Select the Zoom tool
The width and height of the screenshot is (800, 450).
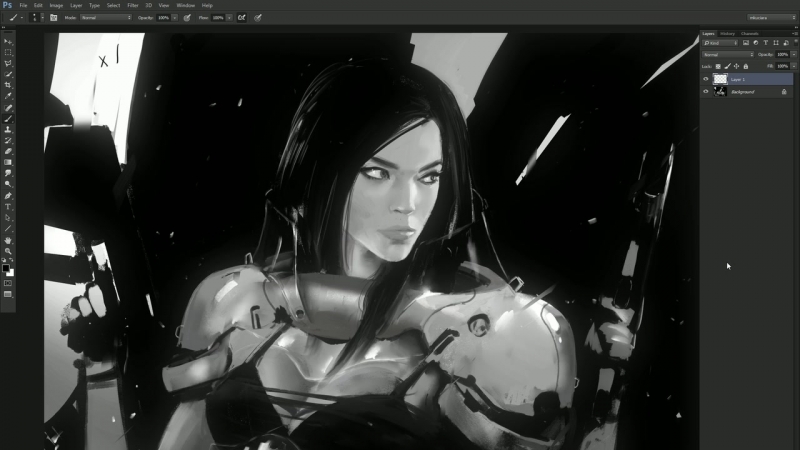[8, 251]
